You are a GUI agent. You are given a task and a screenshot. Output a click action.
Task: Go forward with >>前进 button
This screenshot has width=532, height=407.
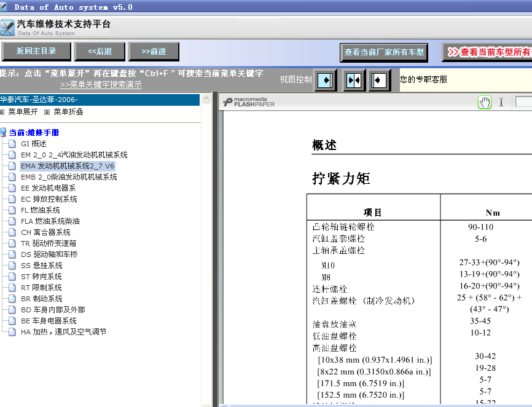(x=154, y=52)
